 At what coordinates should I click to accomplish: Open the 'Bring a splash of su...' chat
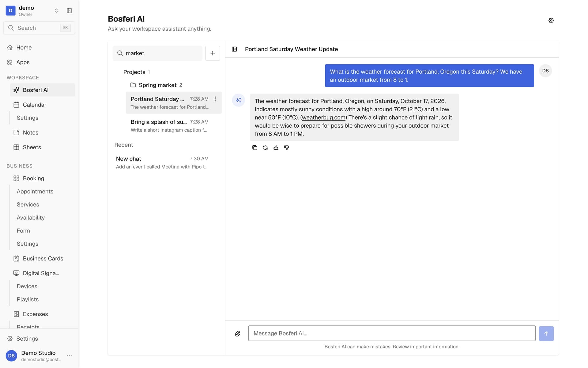pyautogui.click(x=173, y=126)
